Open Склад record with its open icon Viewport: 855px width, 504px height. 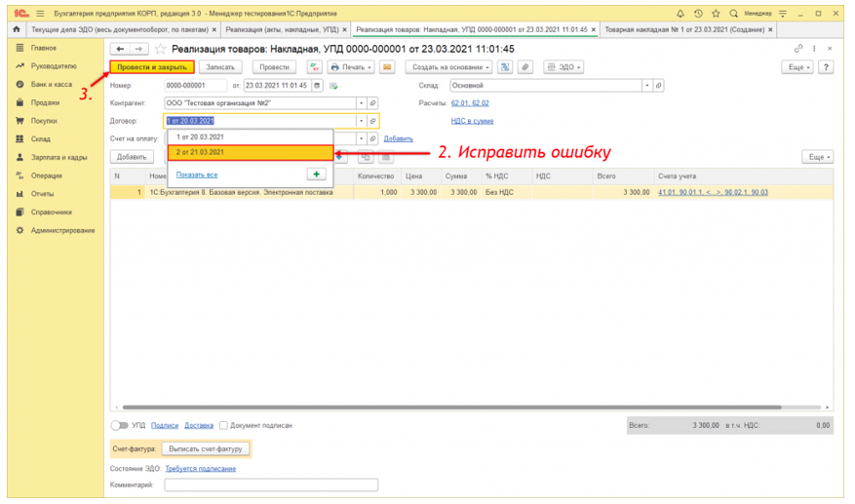click(x=658, y=86)
